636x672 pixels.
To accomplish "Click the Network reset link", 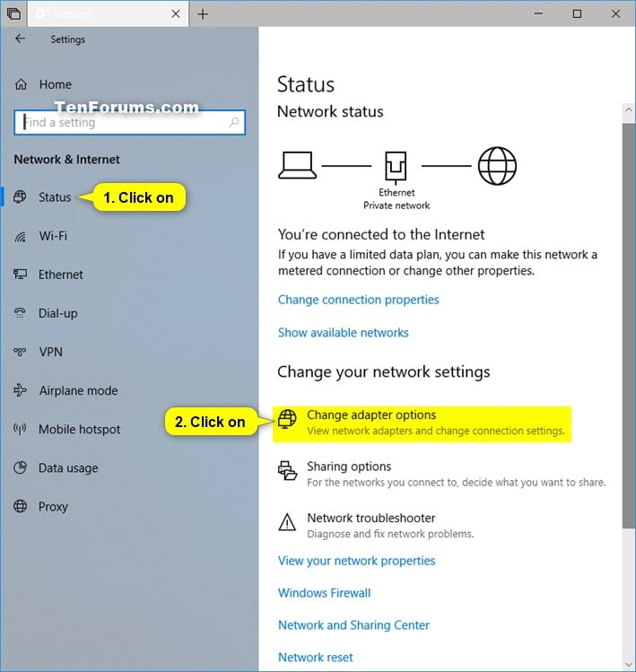I will click(x=316, y=657).
